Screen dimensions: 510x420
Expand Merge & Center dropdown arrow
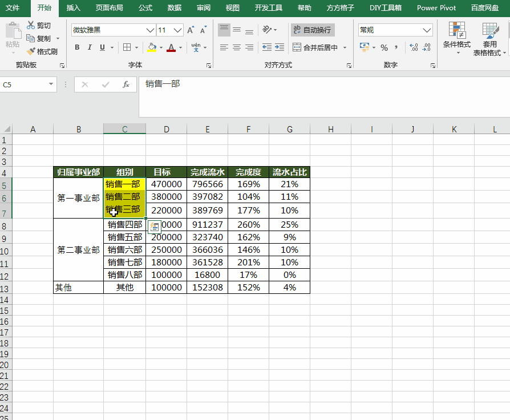(x=345, y=47)
